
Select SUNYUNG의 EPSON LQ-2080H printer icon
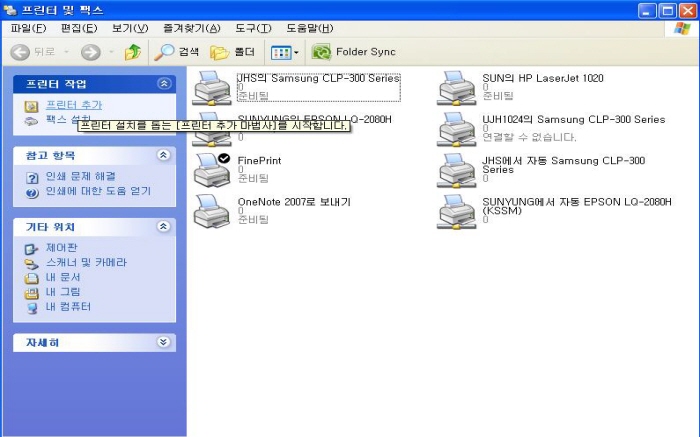212,129
